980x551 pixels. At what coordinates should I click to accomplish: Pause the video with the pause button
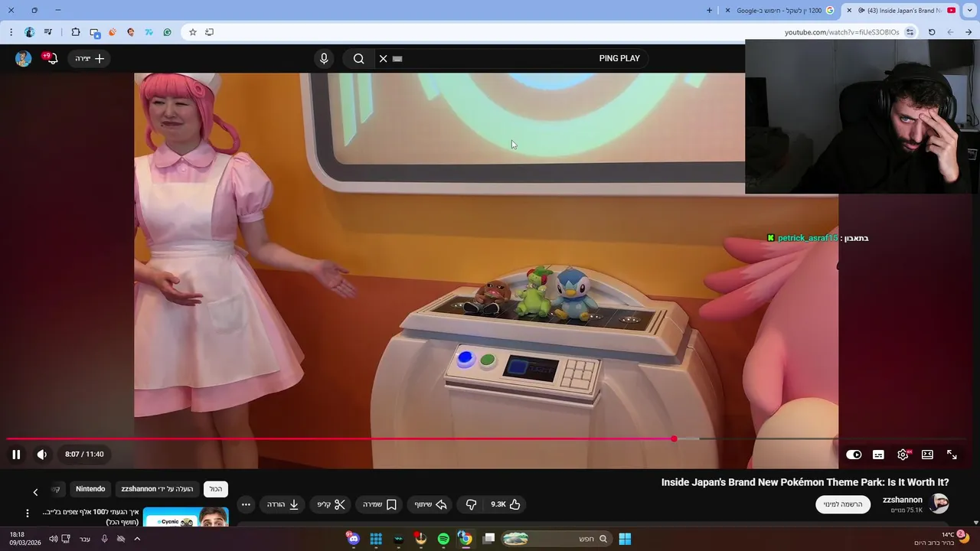[16, 455]
